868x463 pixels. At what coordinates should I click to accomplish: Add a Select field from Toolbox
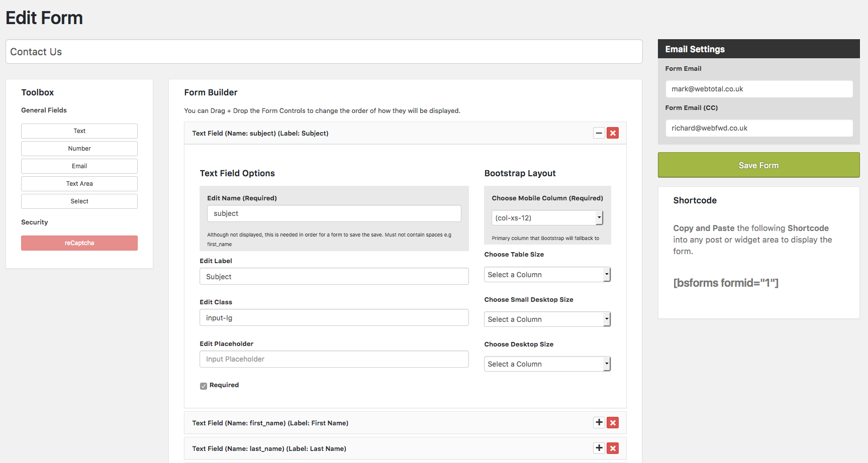tap(79, 201)
